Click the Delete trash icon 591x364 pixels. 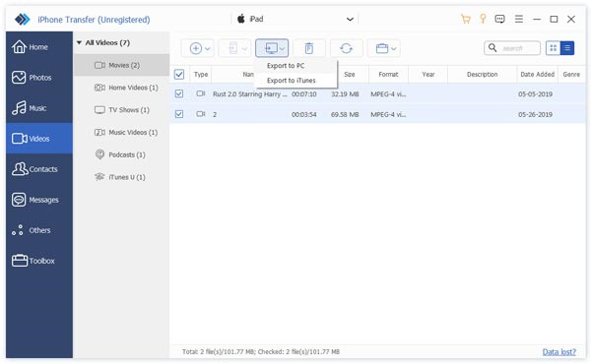click(309, 48)
